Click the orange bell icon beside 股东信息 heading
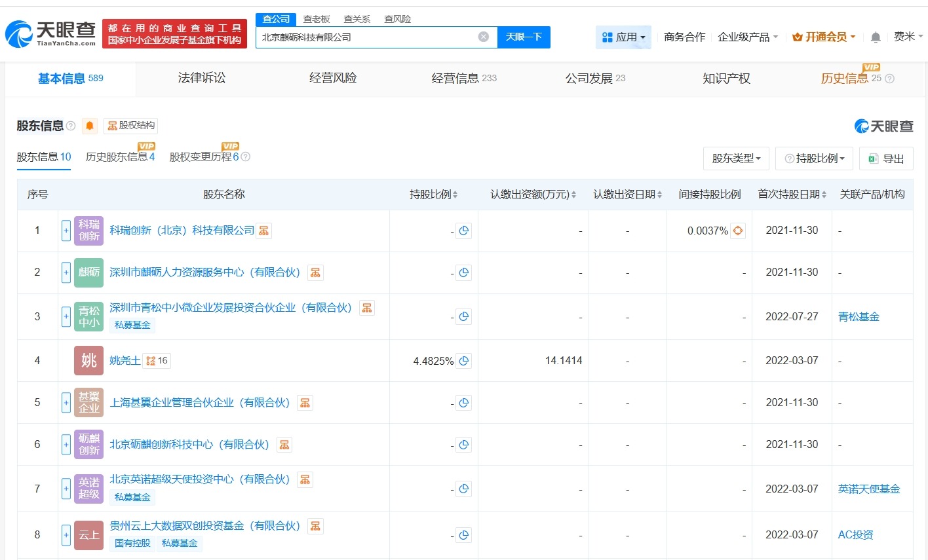The width and height of the screenshot is (928, 560). point(89,125)
